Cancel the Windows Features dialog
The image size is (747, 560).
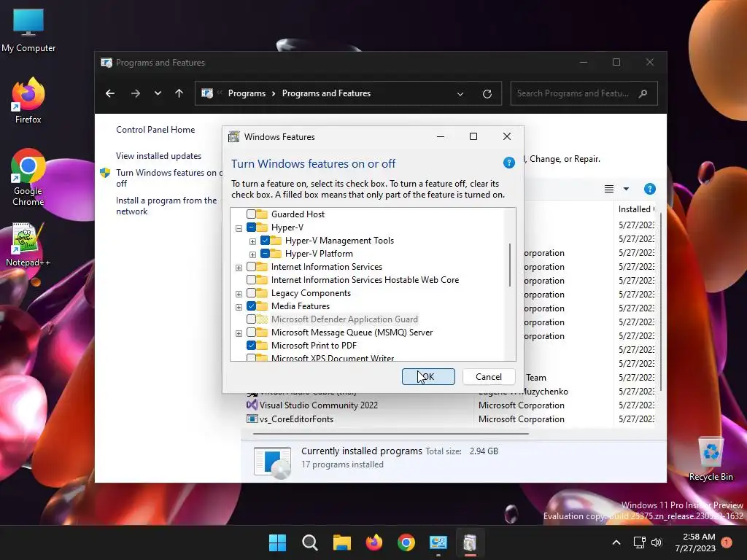pos(489,377)
